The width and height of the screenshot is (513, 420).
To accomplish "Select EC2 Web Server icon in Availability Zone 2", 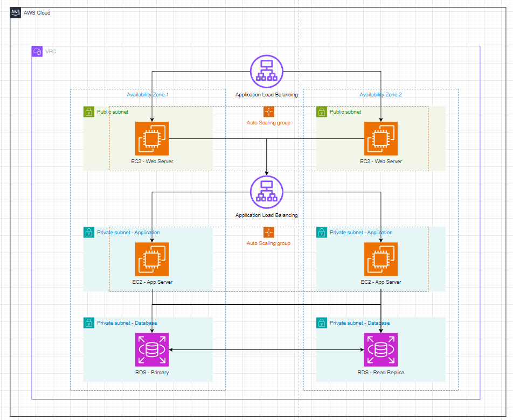I will coord(381,138).
